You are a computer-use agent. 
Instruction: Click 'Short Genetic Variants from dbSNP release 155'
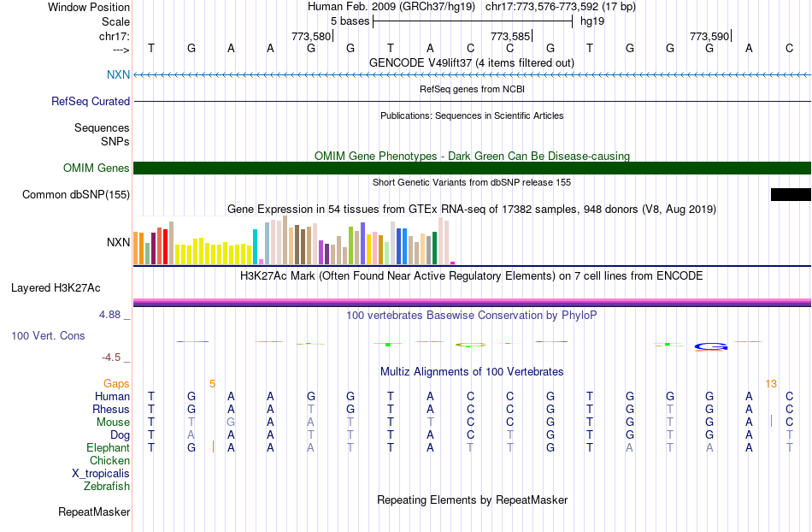click(x=472, y=182)
